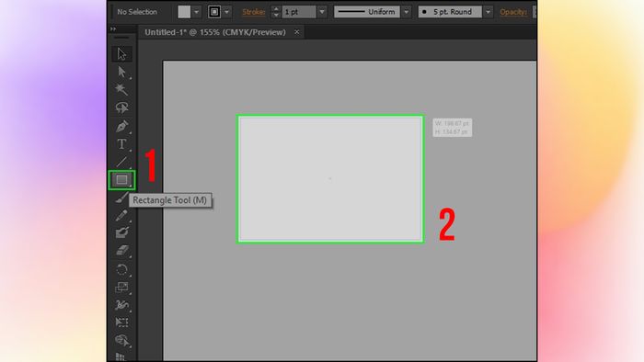Open the brush definition dropdown arrow
The height and width of the screenshot is (362, 644).
(x=488, y=12)
